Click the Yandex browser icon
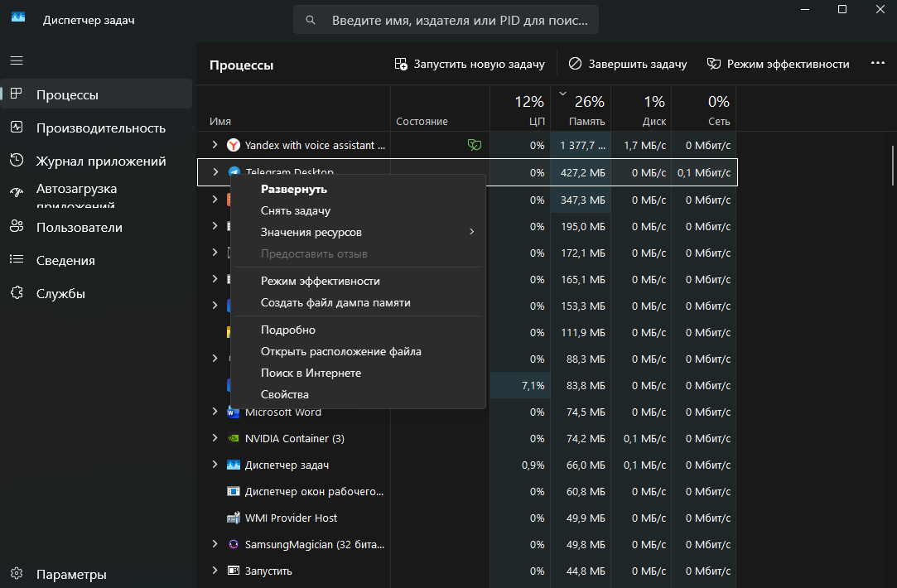The height and width of the screenshot is (588, 897). pos(234,145)
